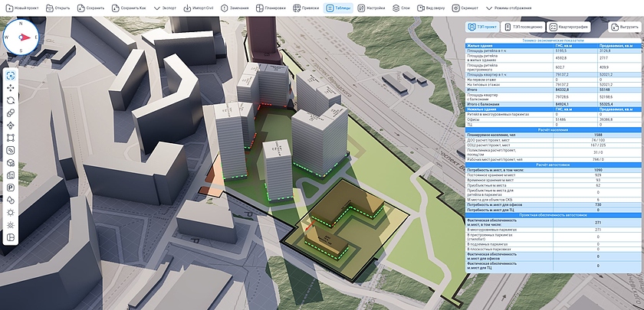This screenshot has height=310, width=644.
Task: Toggle the Слои layers panel
Action: tap(401, 7)
